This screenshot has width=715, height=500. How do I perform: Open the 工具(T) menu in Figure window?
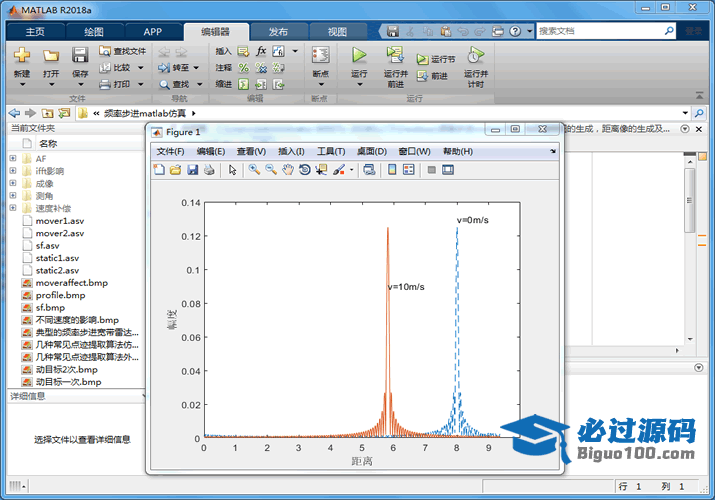[331, 151]
